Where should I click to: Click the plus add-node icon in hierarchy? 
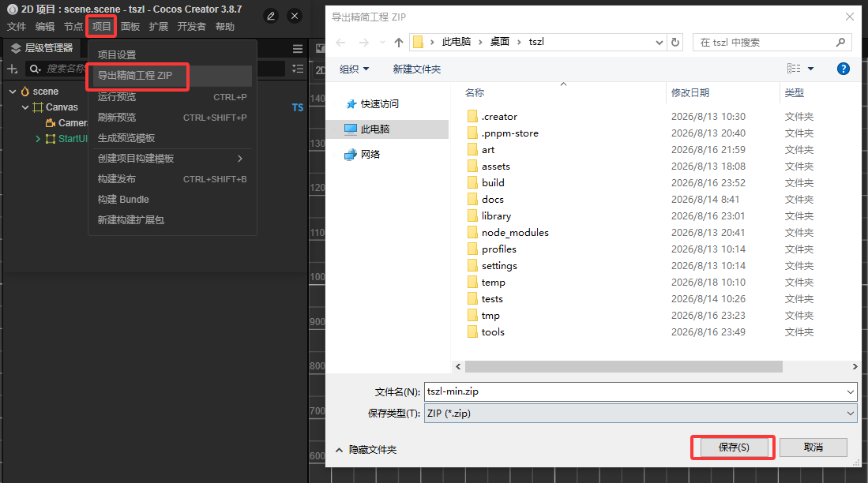(12, 69)
